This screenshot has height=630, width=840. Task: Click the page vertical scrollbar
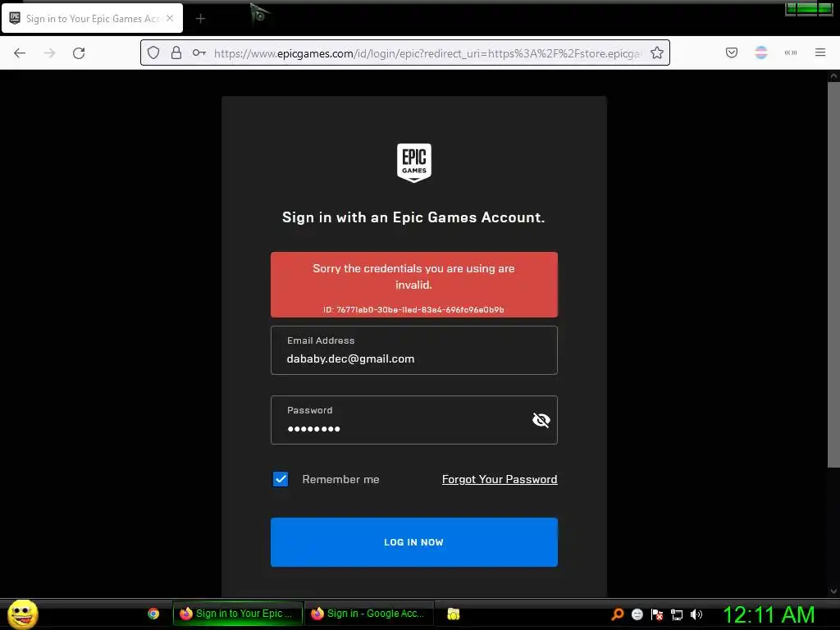click(x=833, y=273)
